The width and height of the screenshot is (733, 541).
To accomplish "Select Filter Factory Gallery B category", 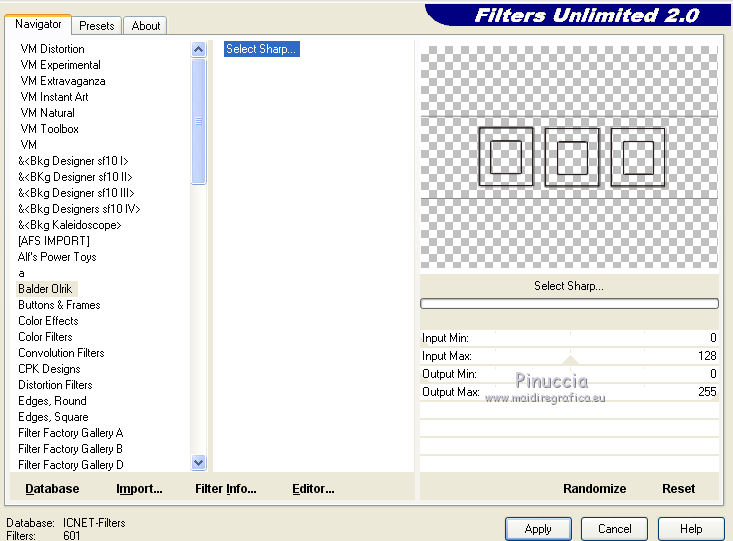I will (x=70, y=449).
